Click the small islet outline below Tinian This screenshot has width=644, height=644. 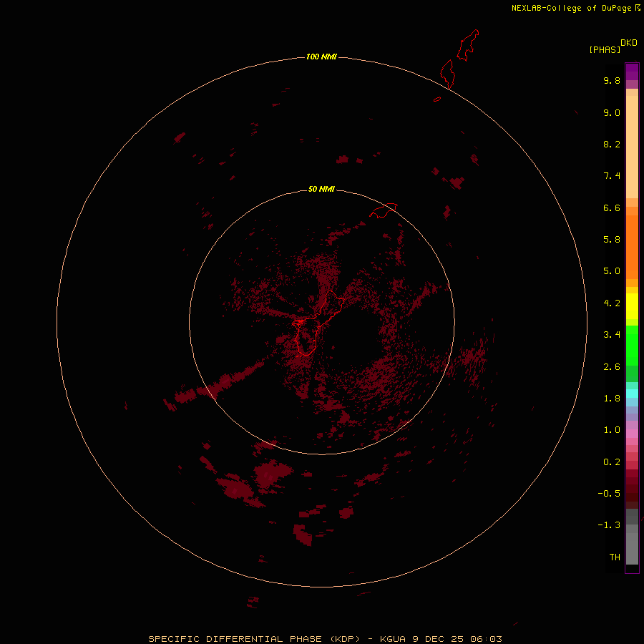pyautogui.click(x=436, y=99)
